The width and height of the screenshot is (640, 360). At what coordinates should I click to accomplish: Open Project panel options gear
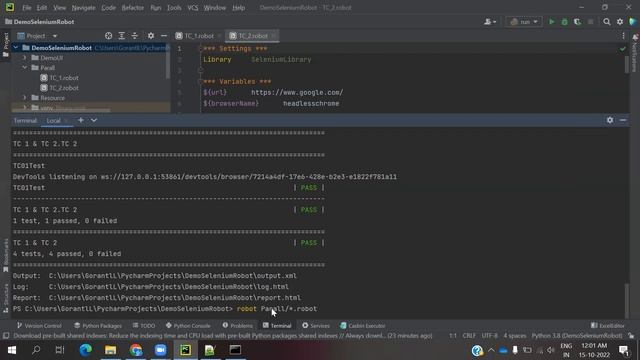151,36
